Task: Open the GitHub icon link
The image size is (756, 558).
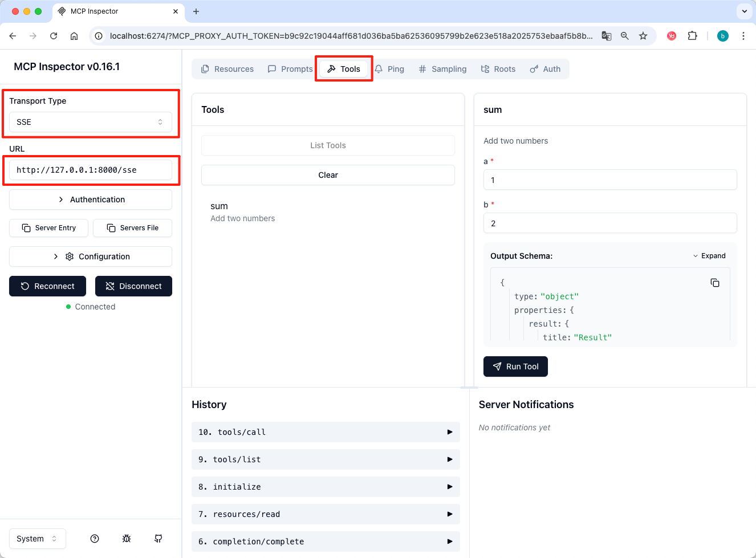Action: [158, 539]
